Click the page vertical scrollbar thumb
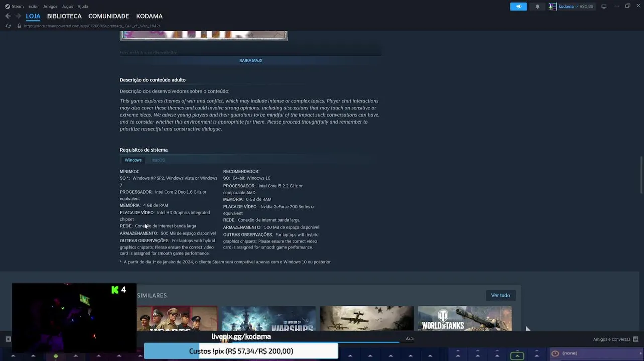 pyautogui.click(x=641, y=174)
